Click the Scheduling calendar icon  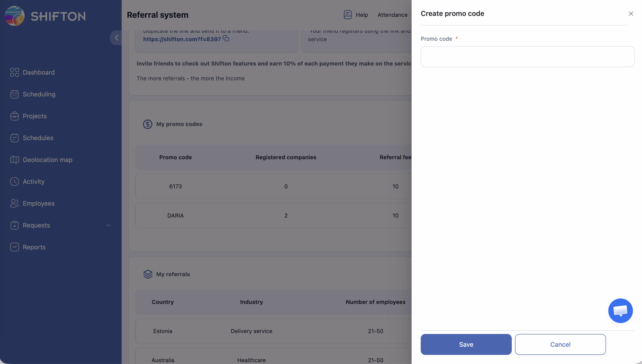click(x=15, y=94)
